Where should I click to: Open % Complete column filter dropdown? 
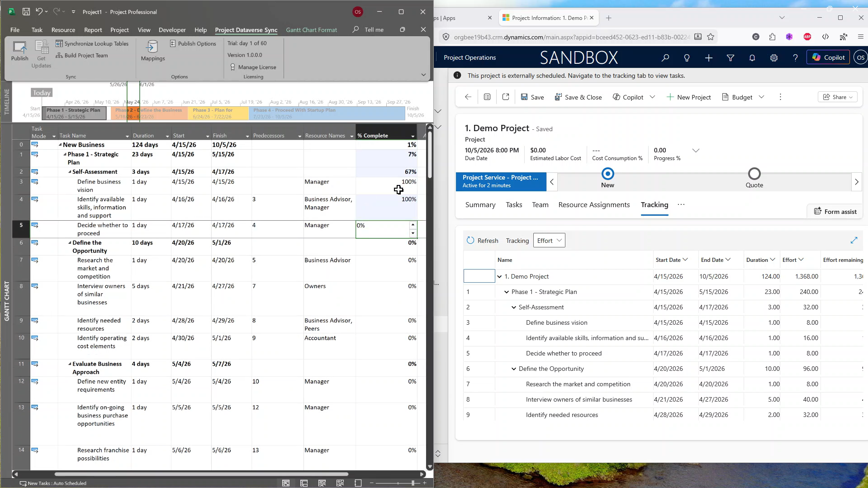coord(413,136)
